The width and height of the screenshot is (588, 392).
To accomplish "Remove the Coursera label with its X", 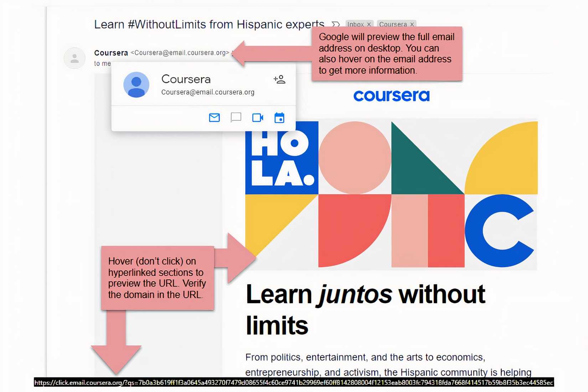I will coord(412,24).
